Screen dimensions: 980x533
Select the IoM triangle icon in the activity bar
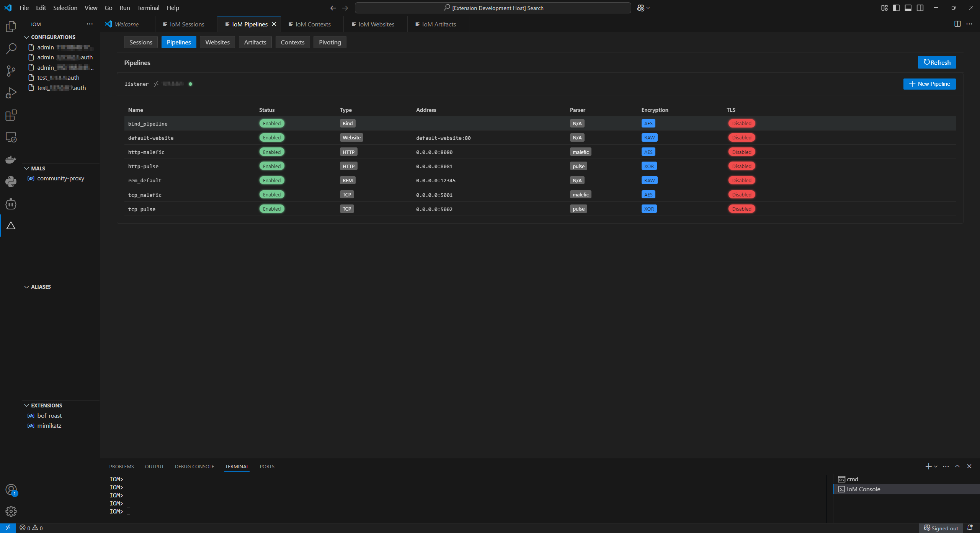pos(11,226)
